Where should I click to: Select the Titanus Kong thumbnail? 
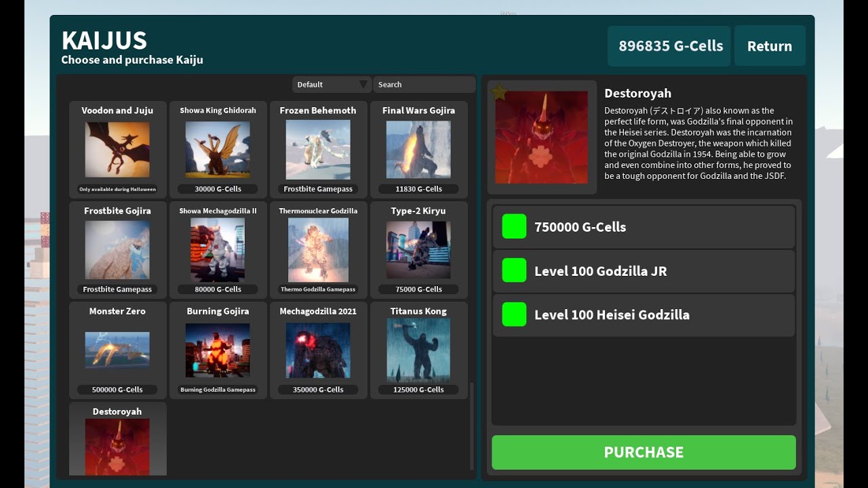tap(418, 350)
